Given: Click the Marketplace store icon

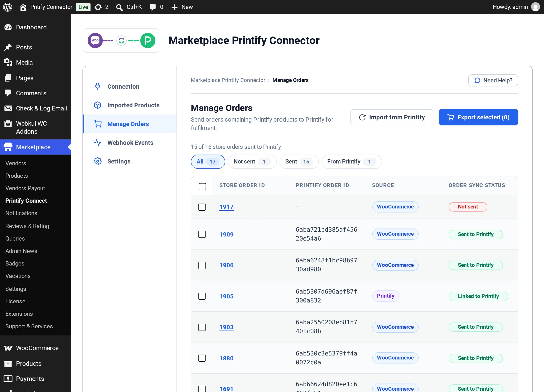Looking at the screenshot, I should click(x=8, y=147).
